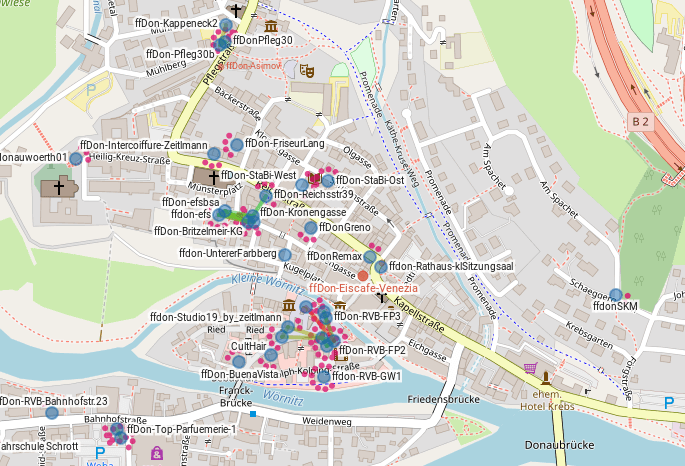The width and height of the screenshot is (685, 466).
Task: Click the CultHair label
Action: [249, 346]
